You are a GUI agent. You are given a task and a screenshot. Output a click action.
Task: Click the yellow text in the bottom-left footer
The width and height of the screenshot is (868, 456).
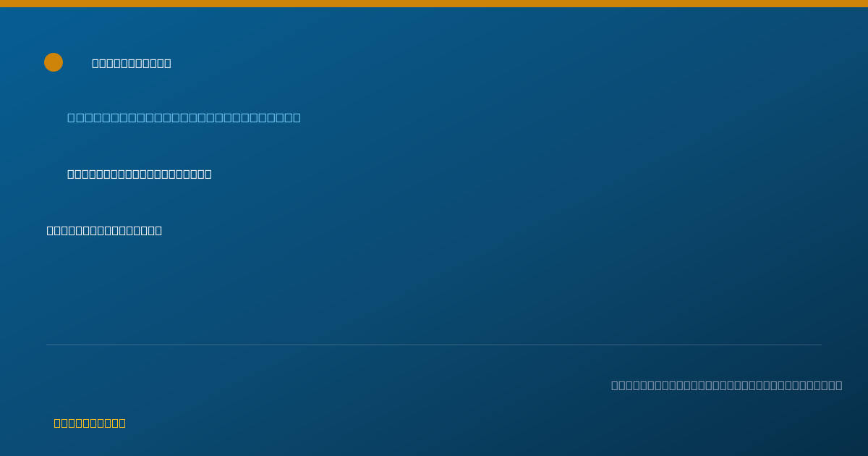[90, 423]
